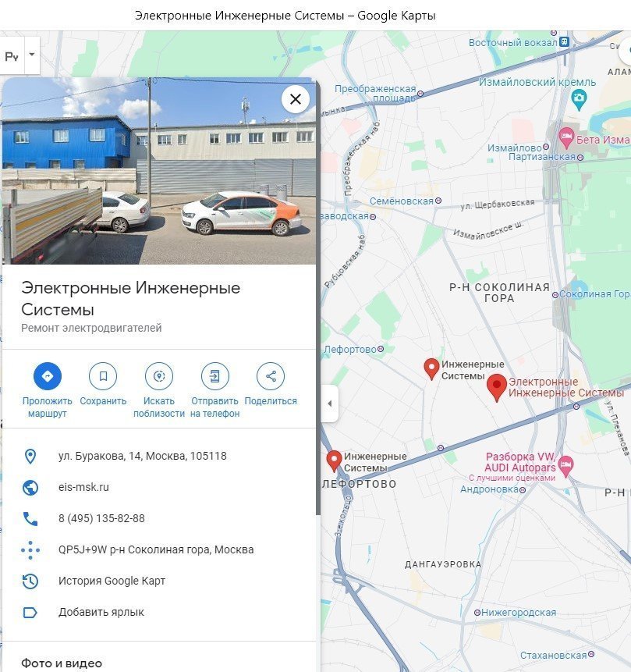Select Добавить ярлык option
This screenshot has height=672, width=631.
(101, 613)
